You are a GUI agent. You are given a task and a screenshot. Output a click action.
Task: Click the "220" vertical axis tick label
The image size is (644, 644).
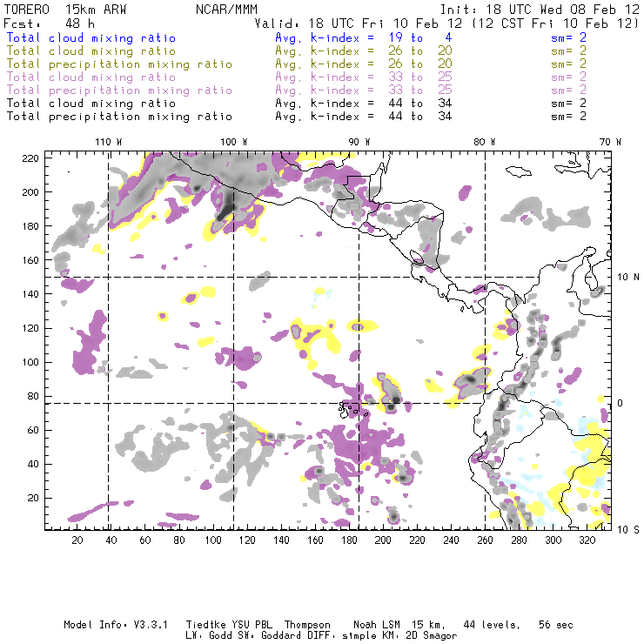click(30, 158)
